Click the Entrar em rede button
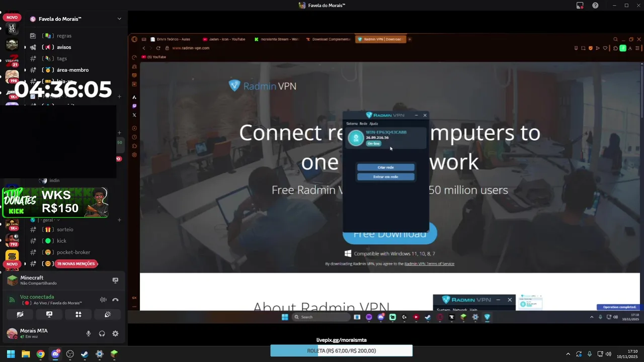Screen dimensions: 644x362 pos(386,177)
